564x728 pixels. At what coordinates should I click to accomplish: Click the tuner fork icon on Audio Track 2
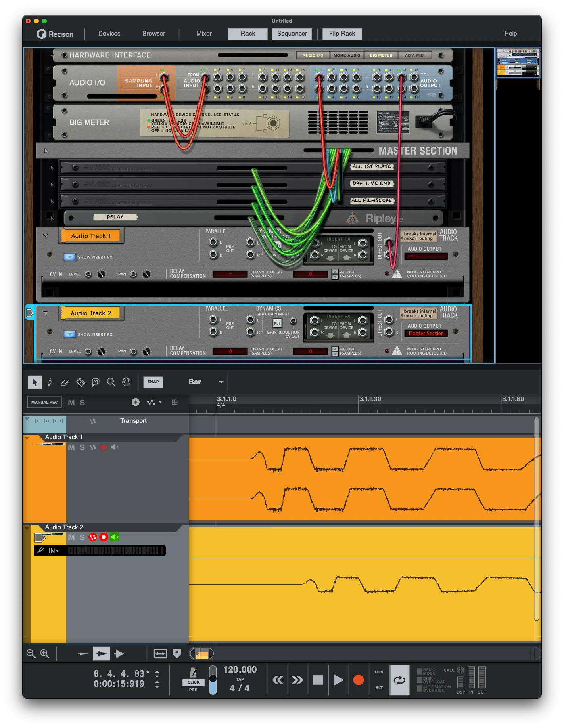pyautogui.click(x=40, y=550)
